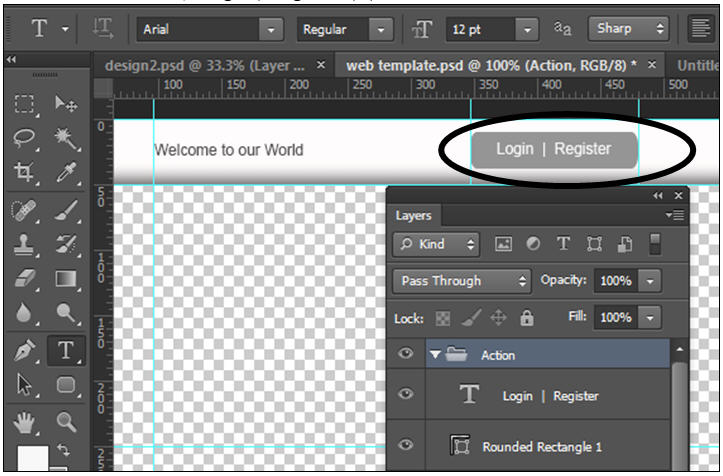Lock all layer attributes
This screenshot has width=723, height=476.
(x=527, y=318)
